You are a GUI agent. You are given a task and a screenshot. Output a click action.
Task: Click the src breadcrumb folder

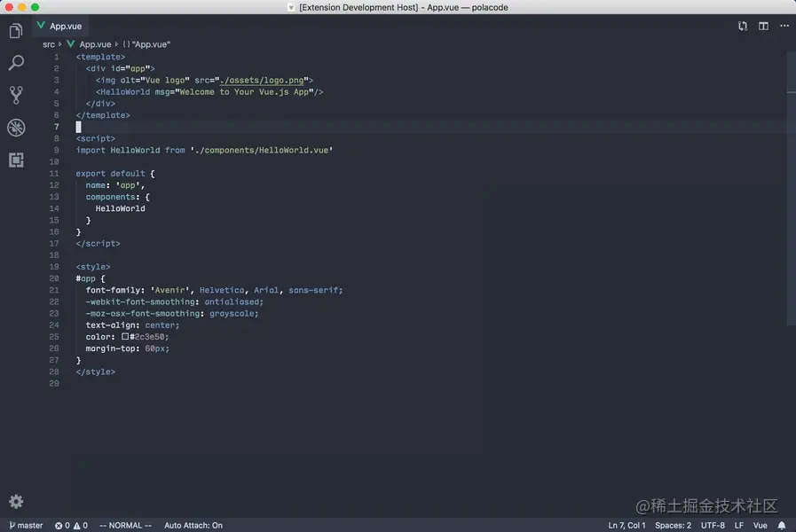click(49, 44)
